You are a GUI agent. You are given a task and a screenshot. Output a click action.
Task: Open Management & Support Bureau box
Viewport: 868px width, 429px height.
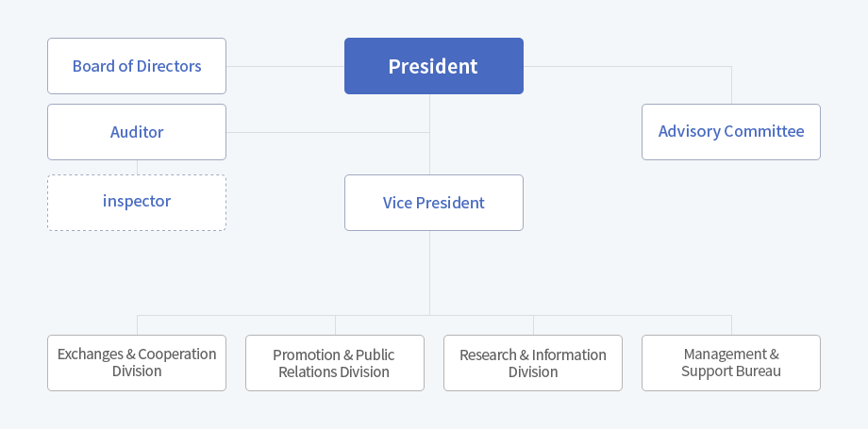[730, 363]
